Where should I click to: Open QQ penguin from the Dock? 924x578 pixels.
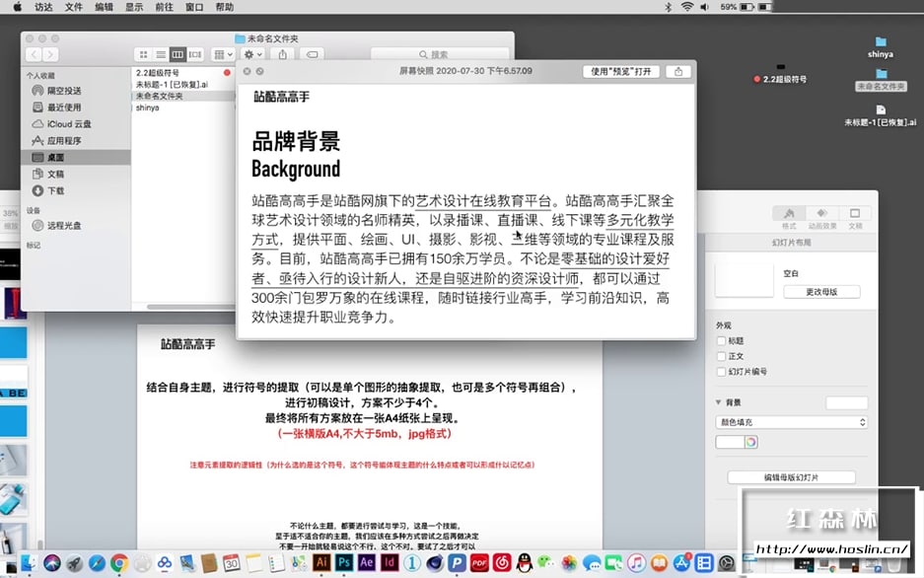(524, 563)
